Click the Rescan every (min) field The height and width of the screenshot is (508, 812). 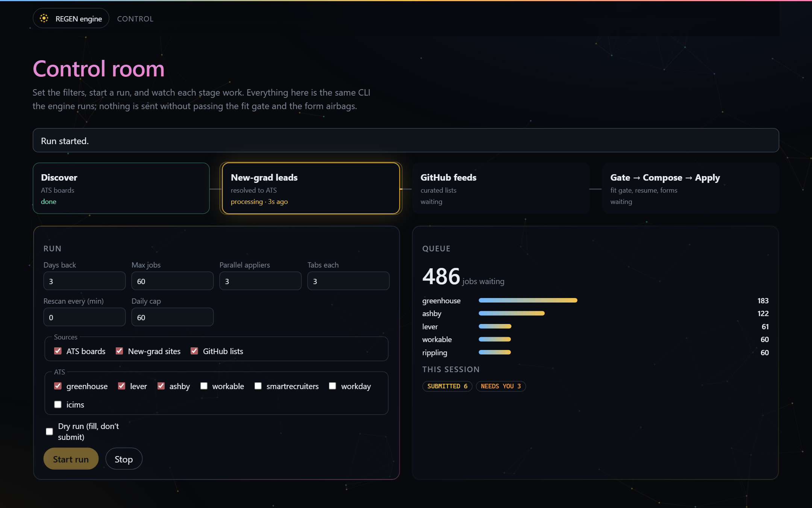[85, 317]
